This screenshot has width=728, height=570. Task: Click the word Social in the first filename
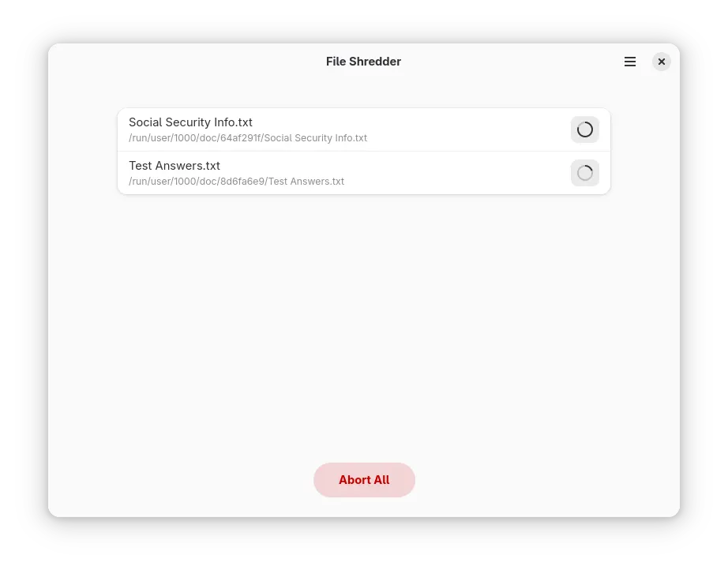click(145, 122)
